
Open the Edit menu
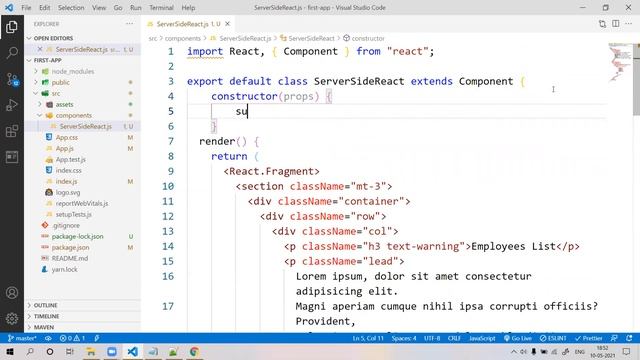pyautogui.click(x=44, y=8)
